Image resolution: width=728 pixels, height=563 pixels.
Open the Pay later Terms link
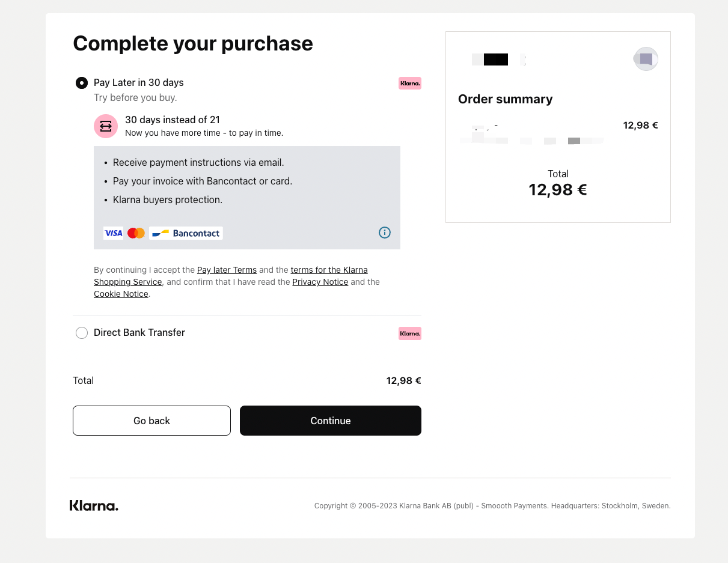point(227,270)
